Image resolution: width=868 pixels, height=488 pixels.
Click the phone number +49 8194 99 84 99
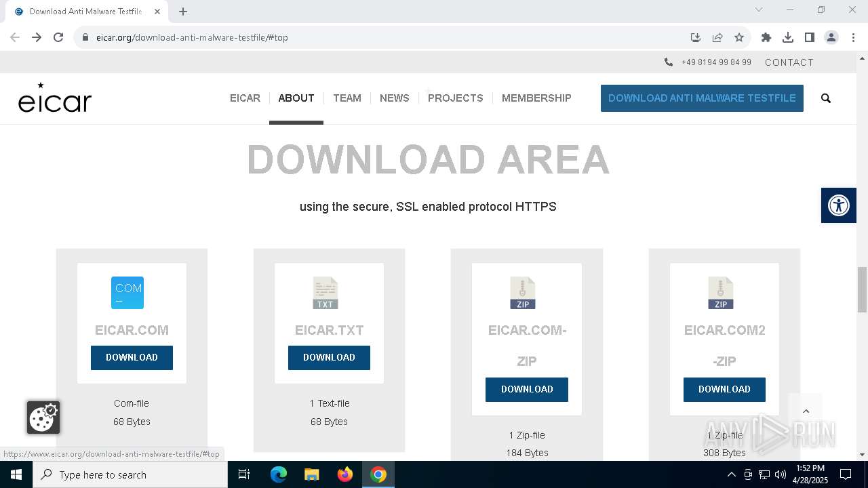click(716, 62)
